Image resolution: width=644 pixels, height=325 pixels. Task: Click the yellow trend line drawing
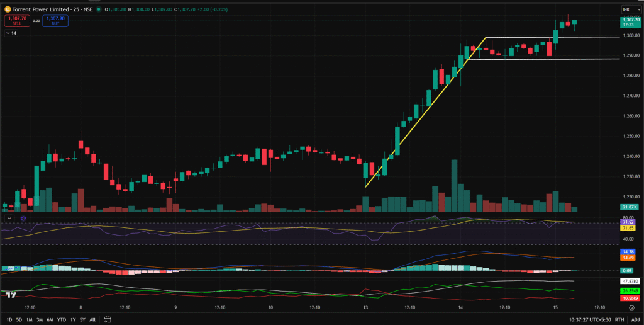coord(425,113)
